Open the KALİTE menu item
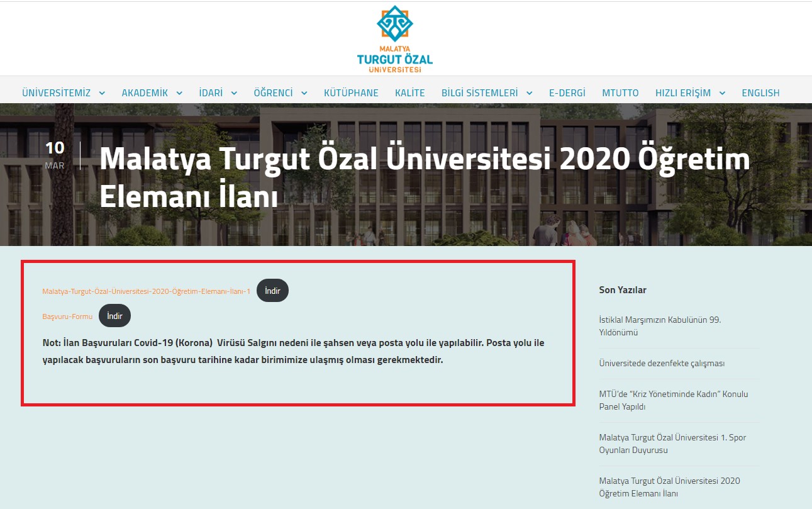 click(x=410, y=92)
